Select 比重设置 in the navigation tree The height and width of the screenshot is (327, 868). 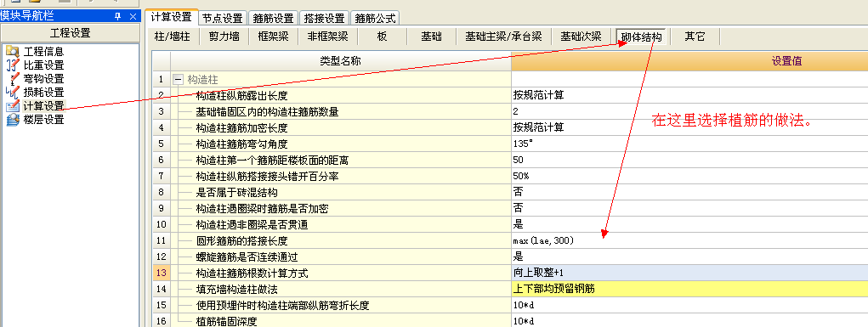43,65
